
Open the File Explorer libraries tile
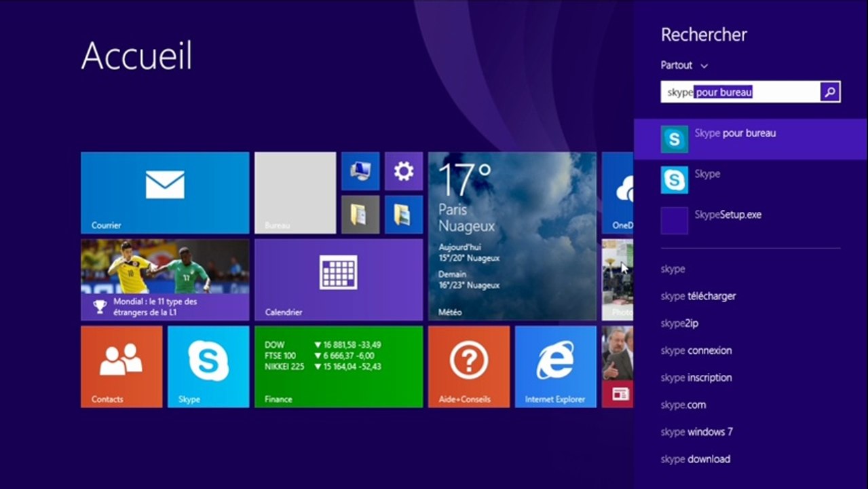(x=404, y=215)
